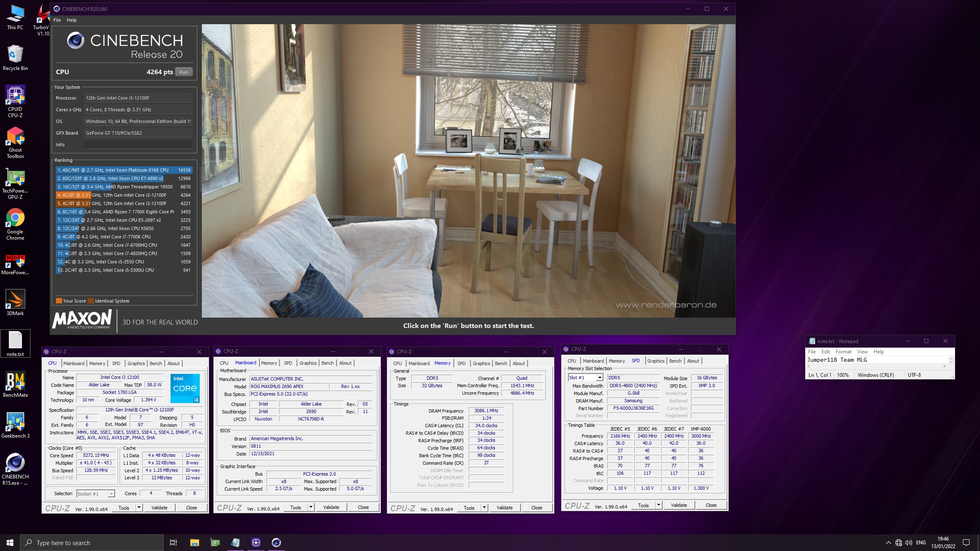
Task: Open Google Chrome desktop shortcut
Action: (15, 224)
